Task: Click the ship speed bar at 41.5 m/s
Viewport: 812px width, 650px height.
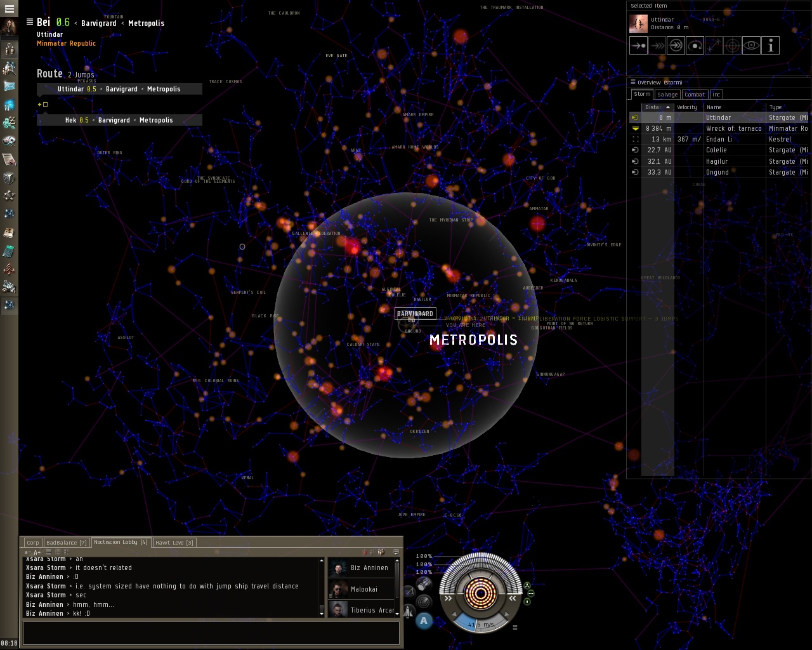Action: (480, 623)
